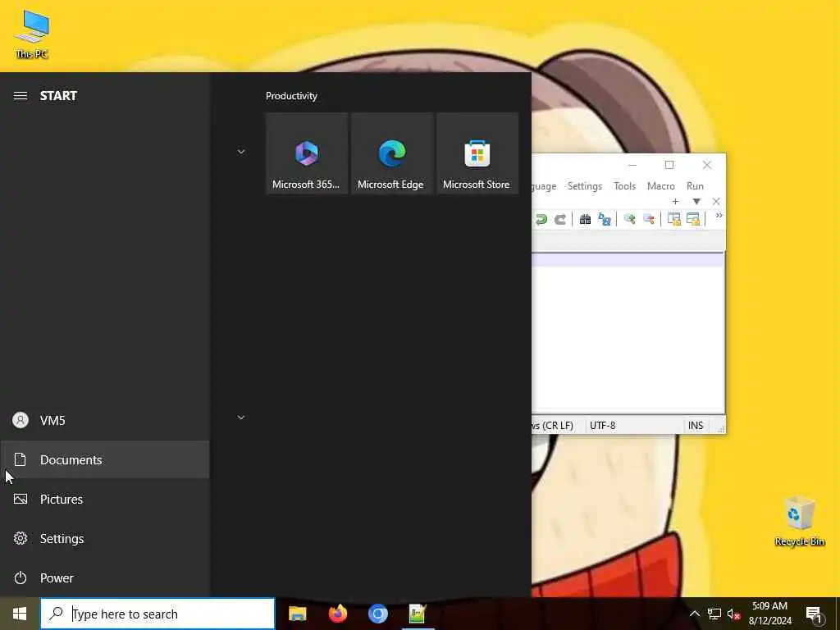Open the network status tray icon
The image size is (840, 630).
pos(714,614)
